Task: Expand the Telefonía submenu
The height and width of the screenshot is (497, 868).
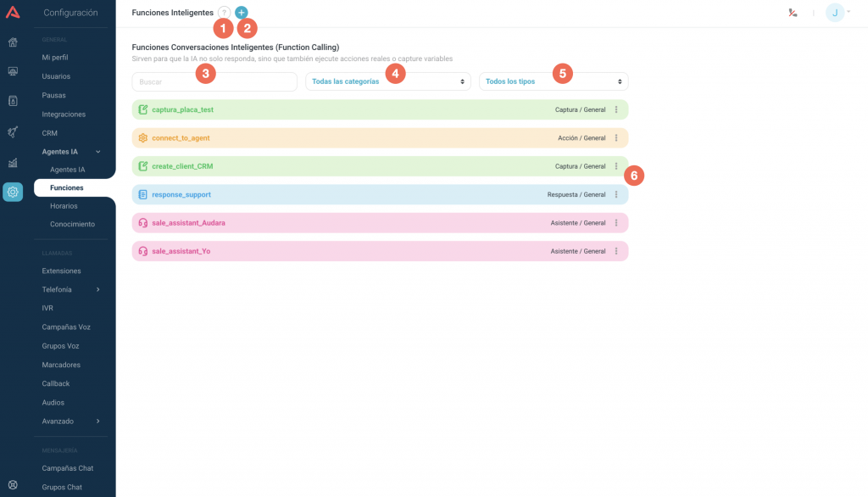Action: (x=98, y=290)
